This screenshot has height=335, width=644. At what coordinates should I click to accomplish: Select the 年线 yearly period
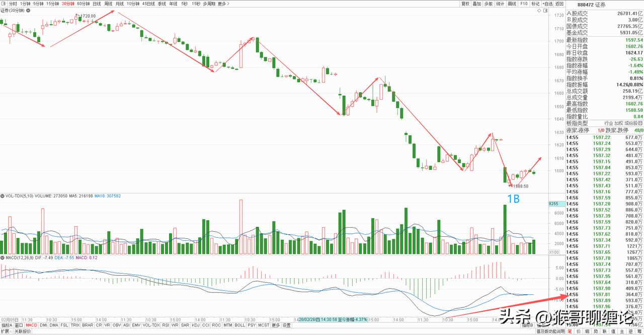tap(173, 4)
